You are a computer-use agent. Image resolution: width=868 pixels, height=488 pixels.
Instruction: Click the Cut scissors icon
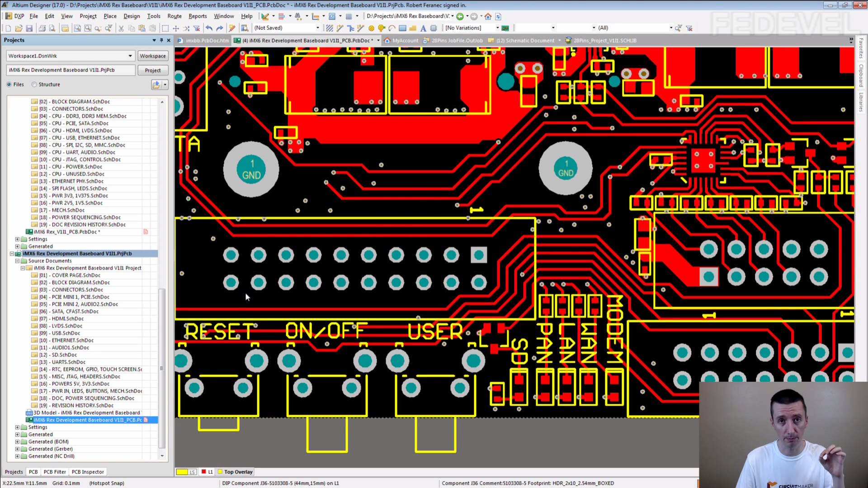point(121,28)
